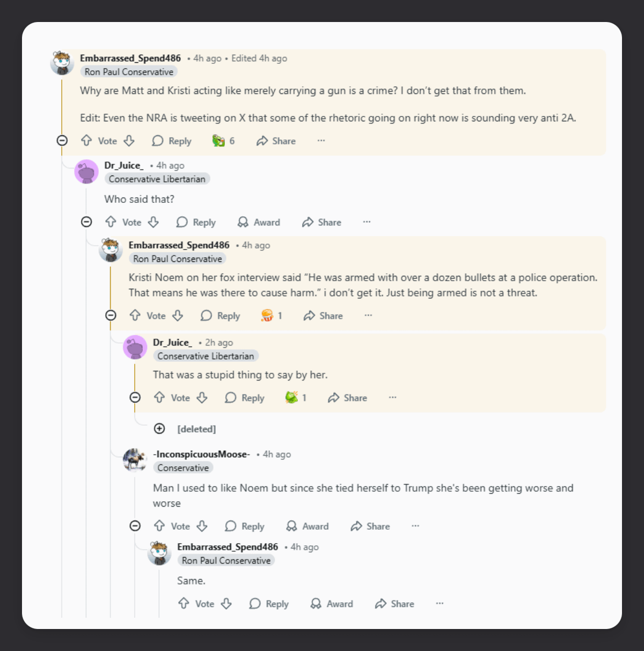Upvote the top comment by Embarrassed_Spend486
The height and width of the screenshot is (651, 644).
[x=86, y=141]
